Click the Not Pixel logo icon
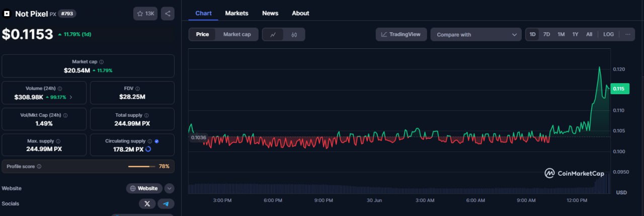Screen dimensions: 644x216 (x=7, y=14)
